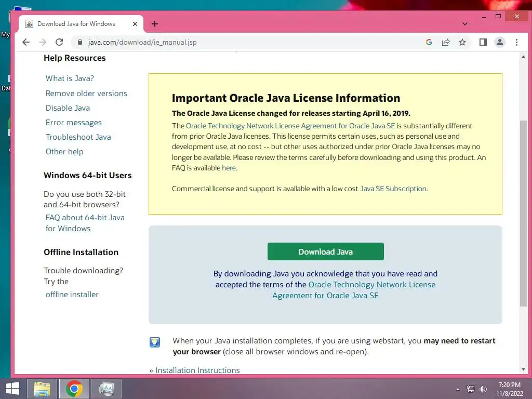Open Installation Instructions link

[197, 370]
